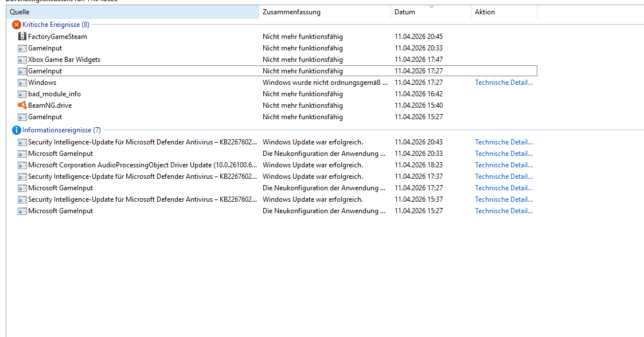Collapse the Informationsereignisse (7) group

click(x=61, y=130)
